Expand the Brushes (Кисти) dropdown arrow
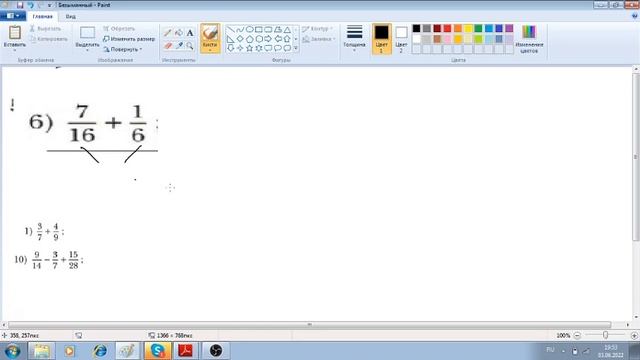Image resolution: width=640 pixels, height=360 pixels. (210, 50)
